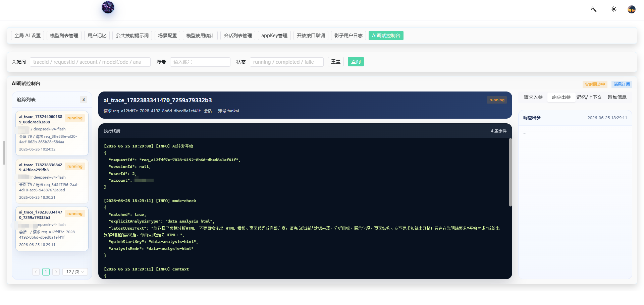Toggle 消息订阅 subscription tag

point(622,84)
